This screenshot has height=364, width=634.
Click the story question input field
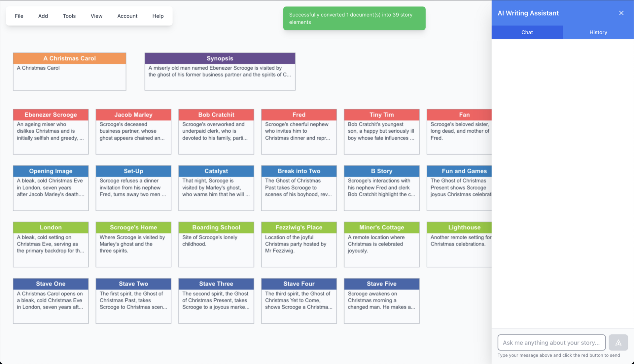pos(551,343)
